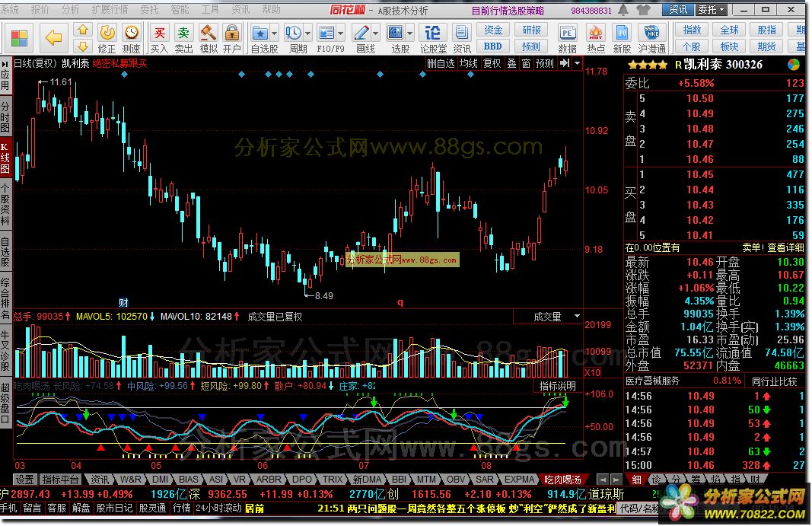This screenshot has width=812, height=526.
Task: Click the shirt skin icon in title bar
Action: (643, 9)
